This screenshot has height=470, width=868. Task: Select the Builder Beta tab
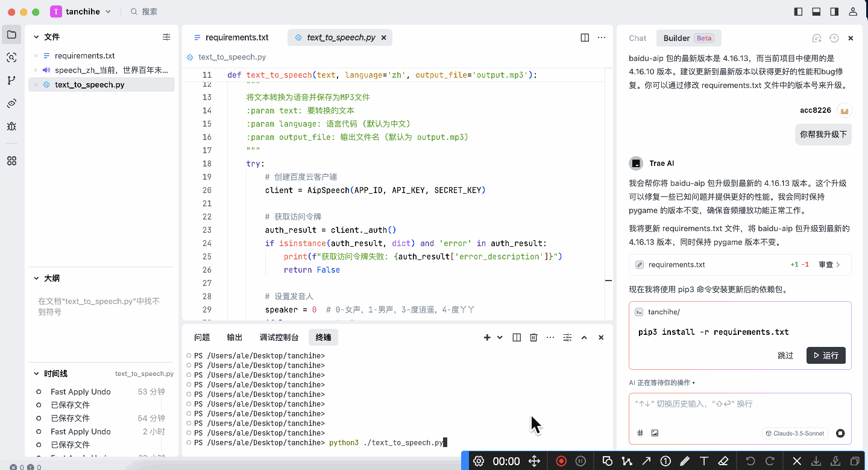click(689, 38)
